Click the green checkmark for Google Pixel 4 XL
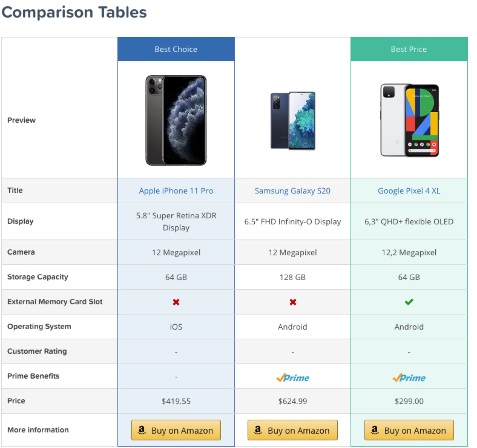This screenshot has height=448, width=477. (409, 302)
